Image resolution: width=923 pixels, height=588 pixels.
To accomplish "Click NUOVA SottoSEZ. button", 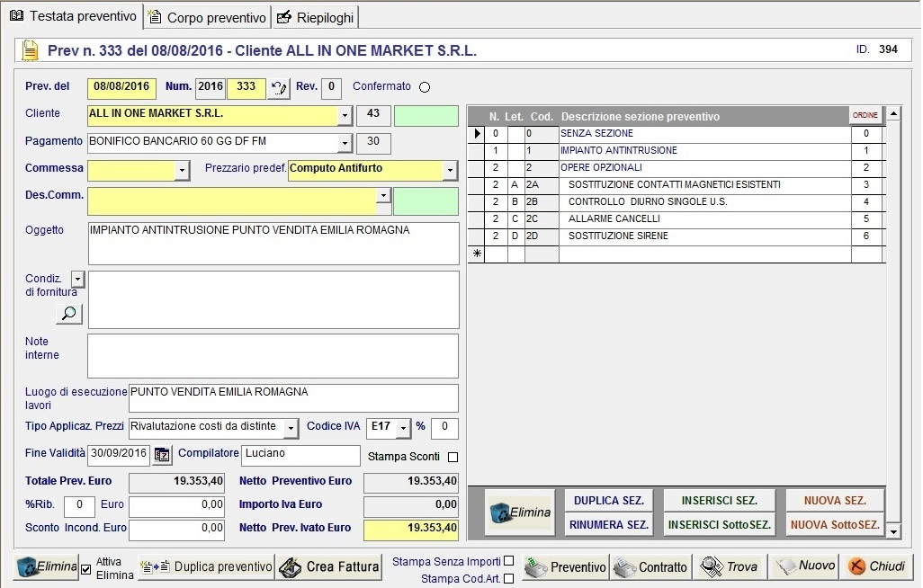I will (836, 524).
